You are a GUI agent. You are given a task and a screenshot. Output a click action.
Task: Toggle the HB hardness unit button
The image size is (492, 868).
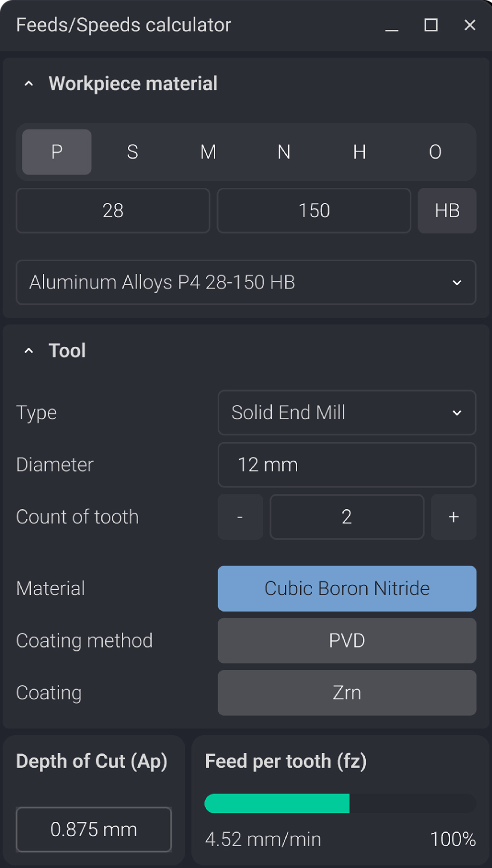point(447,211)
